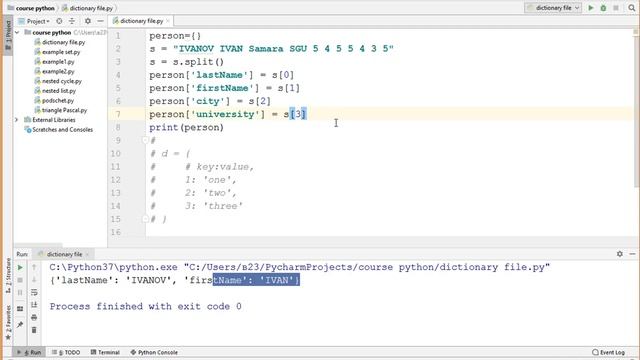Open the Terminal tool window tab

click(105, 352)
